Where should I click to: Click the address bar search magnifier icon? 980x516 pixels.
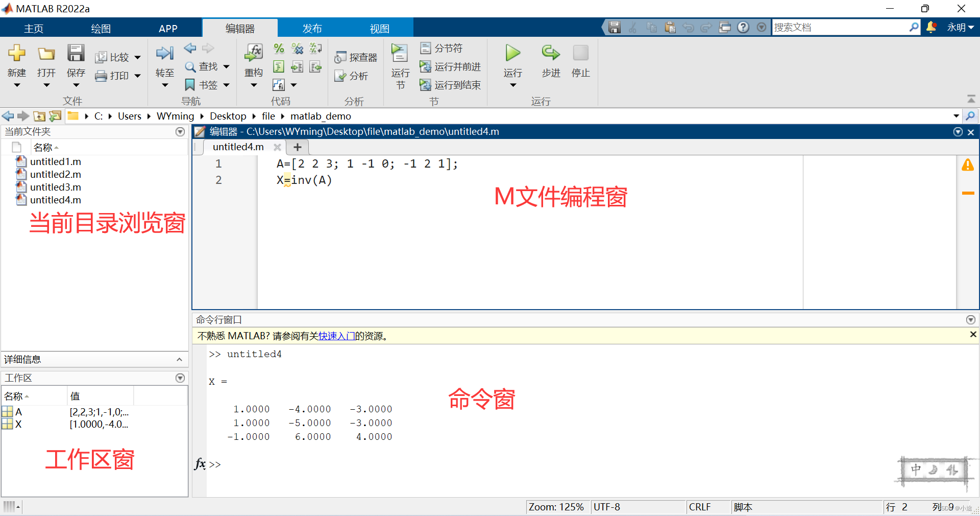970,116
